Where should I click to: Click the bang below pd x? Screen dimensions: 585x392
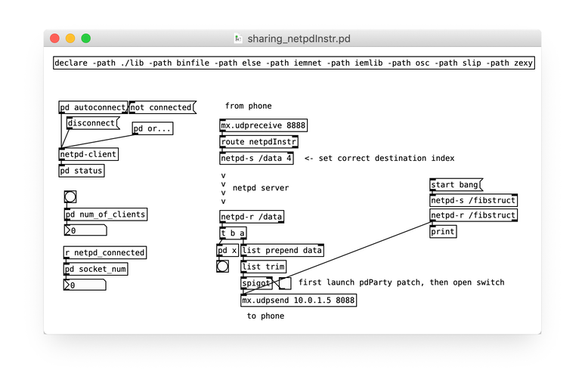(222, 266)
